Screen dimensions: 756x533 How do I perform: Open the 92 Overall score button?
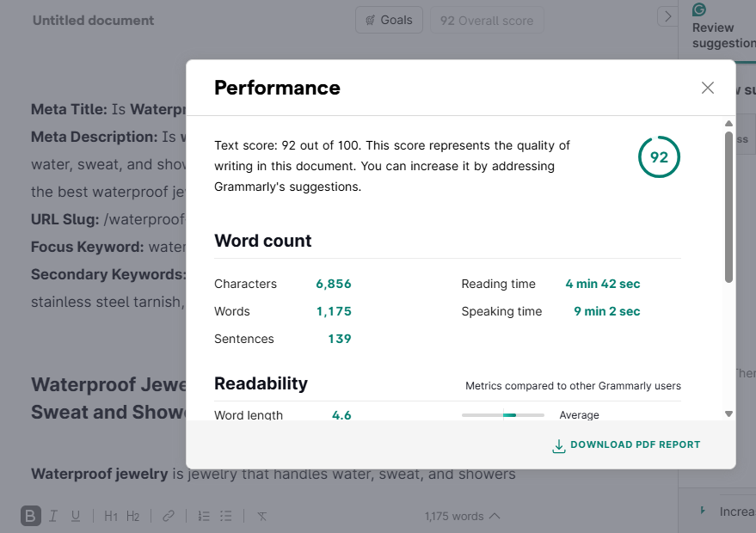click(487, 21)
